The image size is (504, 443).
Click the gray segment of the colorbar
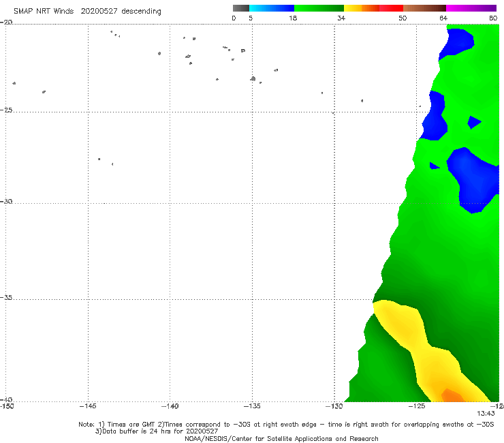tap(241, 8)
